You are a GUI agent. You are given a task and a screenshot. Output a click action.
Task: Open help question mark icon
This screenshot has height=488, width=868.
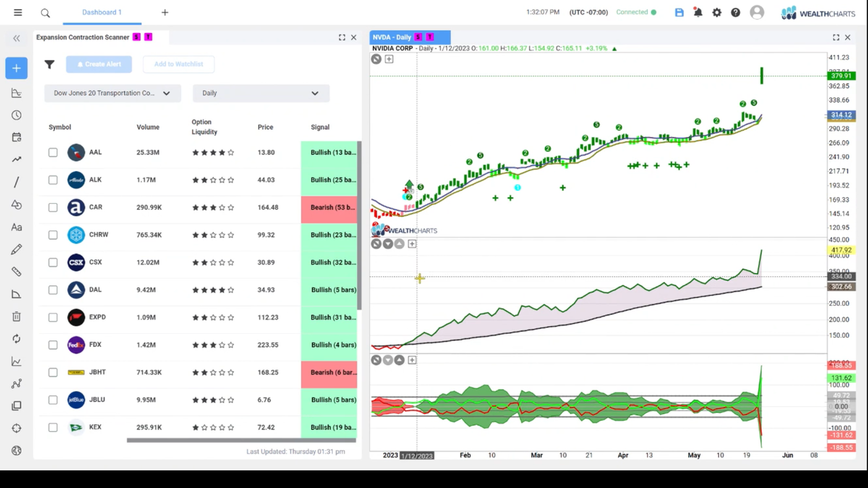(736, 12)
